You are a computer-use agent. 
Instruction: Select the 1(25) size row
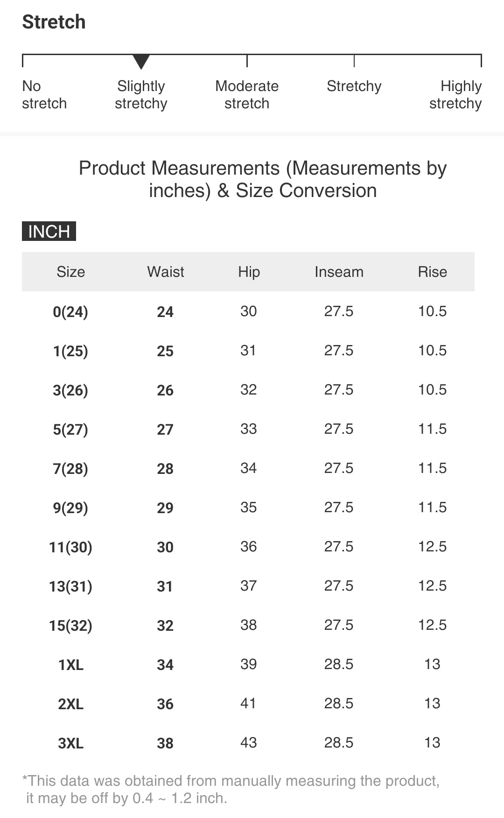pyautogui.click(x=70, y=351)
